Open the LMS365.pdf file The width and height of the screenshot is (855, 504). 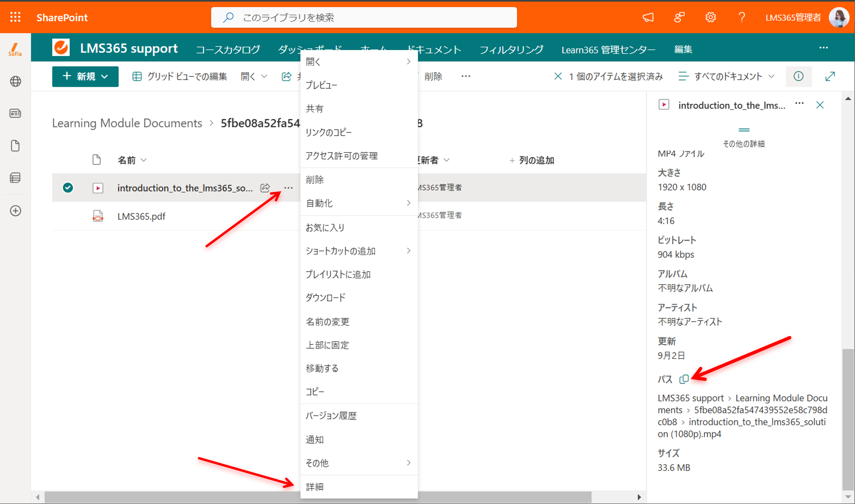(141, 216)
